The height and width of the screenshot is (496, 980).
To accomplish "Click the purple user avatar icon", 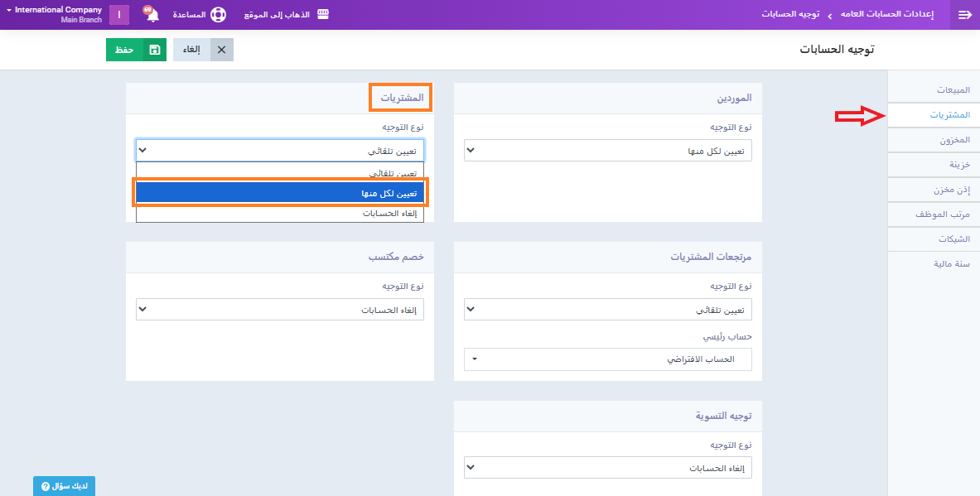I will [x=119, y=15].
